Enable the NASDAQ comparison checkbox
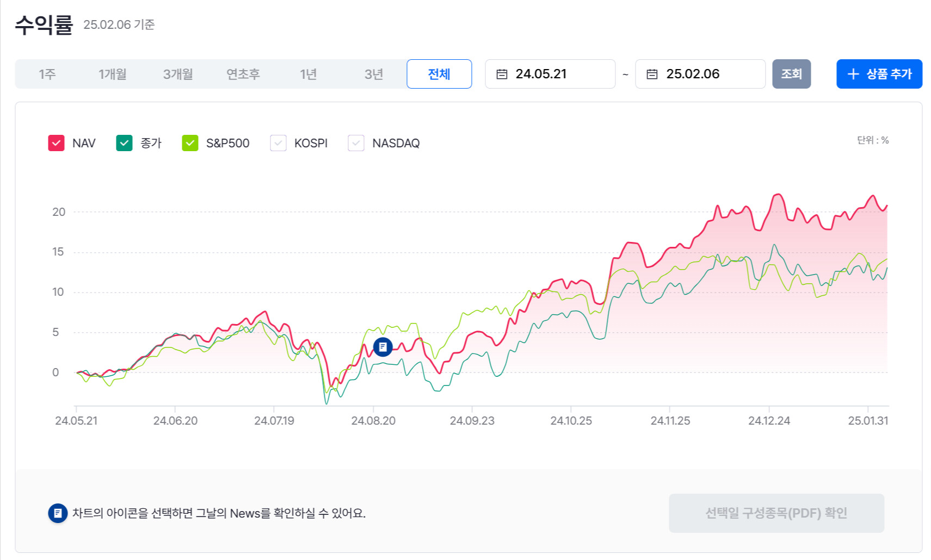Viewport: 931px width, 560px height. [356, 143]
